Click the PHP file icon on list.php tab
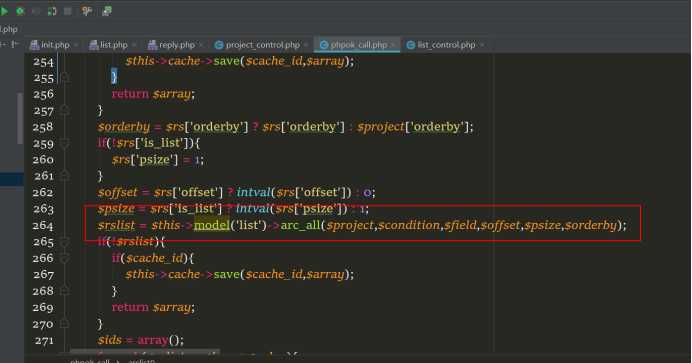This screenshot has height=363, width=692. (x=94, y=45)
